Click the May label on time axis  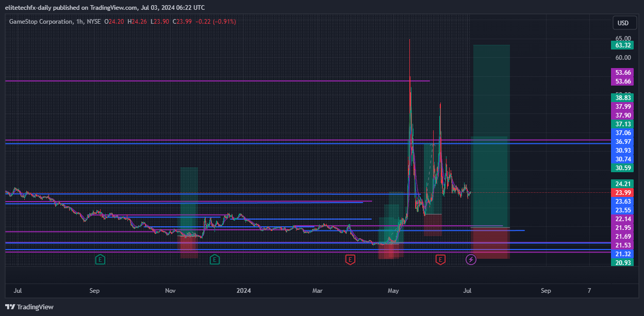pyautogui.click(x=393, y=290)
